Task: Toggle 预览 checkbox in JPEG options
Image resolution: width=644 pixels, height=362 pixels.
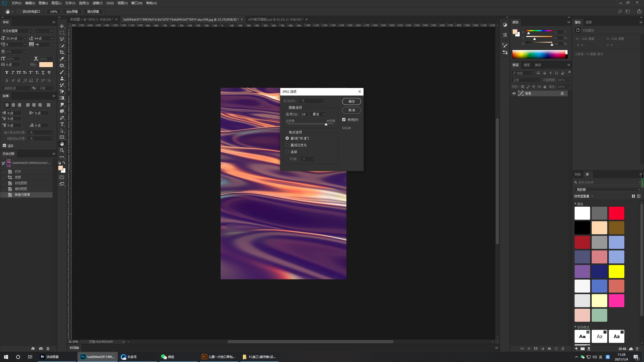Action: [344, 119]
